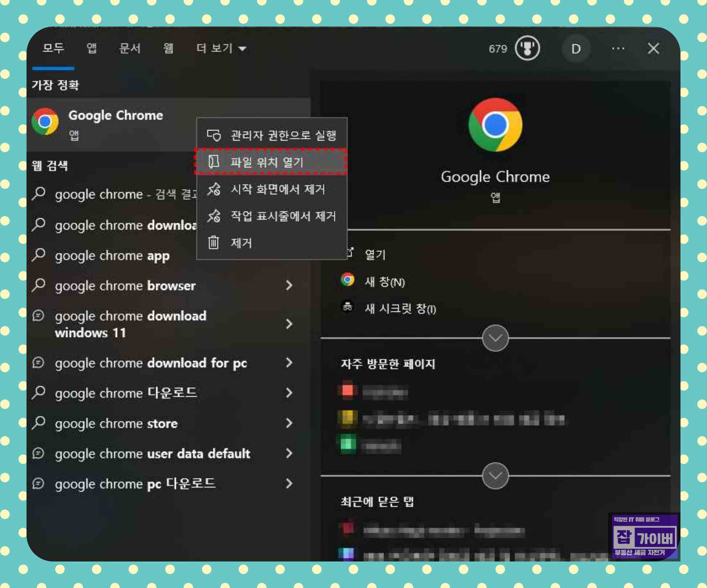Close the search panel with X
Screen dimensions: 707x588
(653, 48)
